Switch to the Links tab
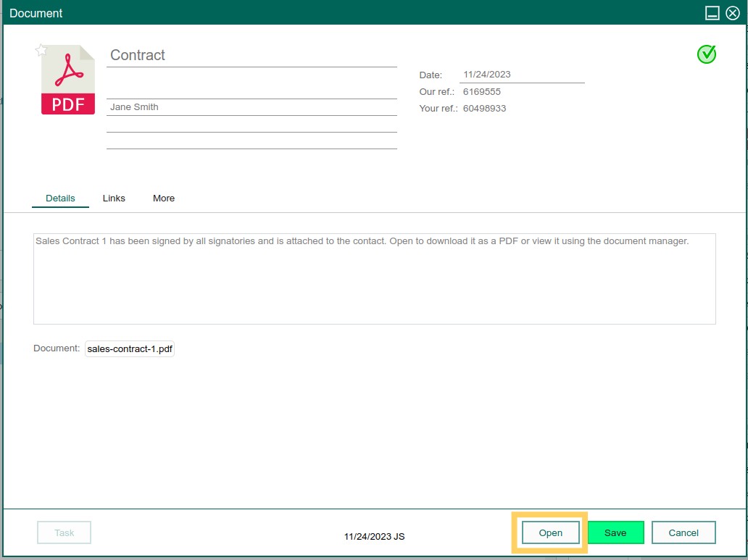The image size is (748, 560). [113, 198]
